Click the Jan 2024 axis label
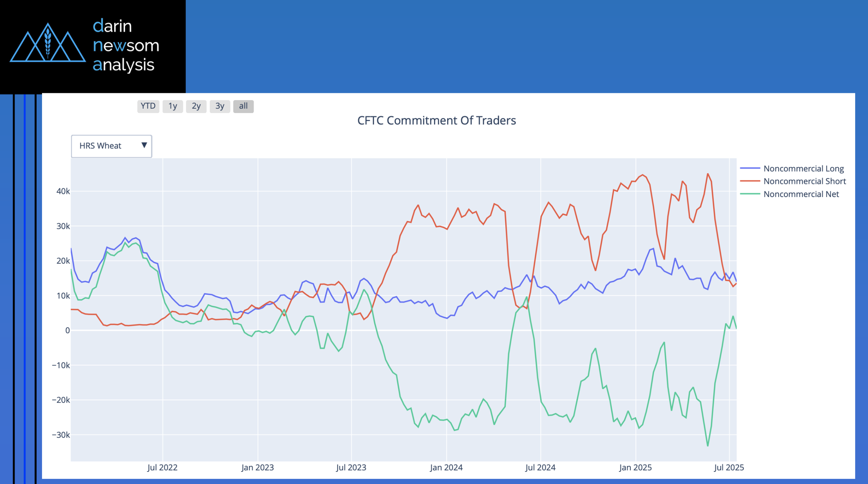The height and width of the screenshot is (484, 868). (x=446, y=467)
